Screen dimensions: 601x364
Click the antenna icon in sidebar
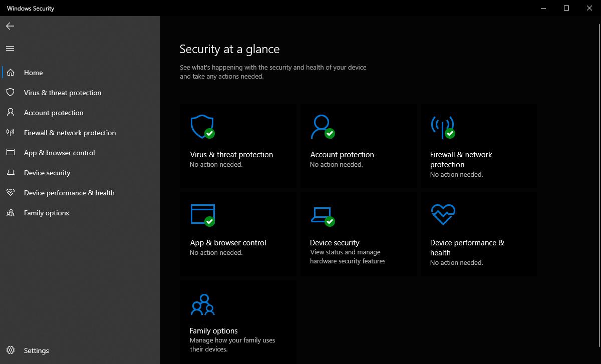[11, 133]
